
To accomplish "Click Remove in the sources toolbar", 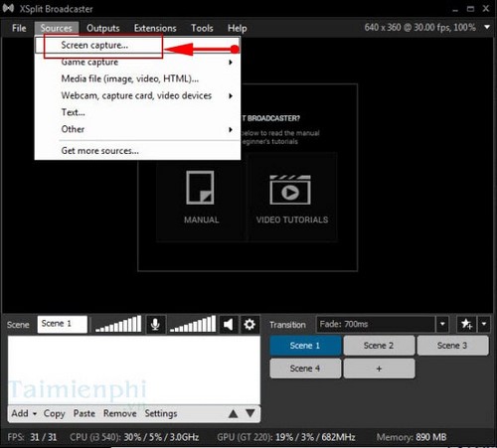I will 120,413.
